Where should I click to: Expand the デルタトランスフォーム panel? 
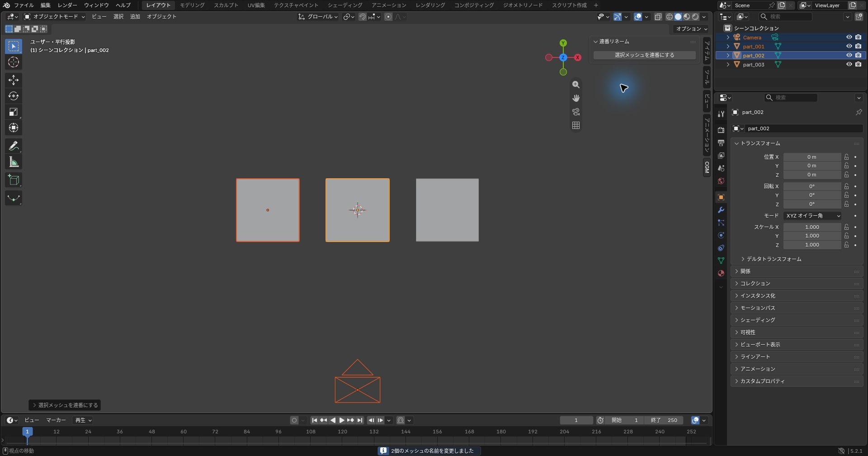(774, 259)
